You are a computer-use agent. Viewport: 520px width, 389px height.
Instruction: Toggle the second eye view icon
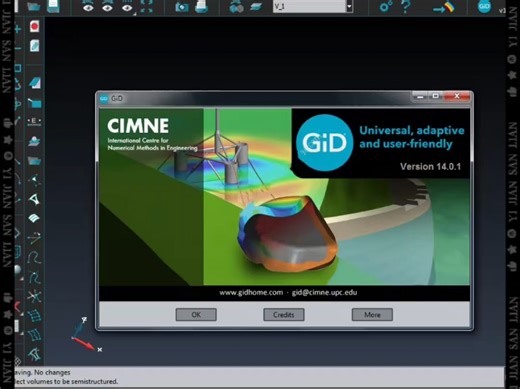click(x=107, y=6)
